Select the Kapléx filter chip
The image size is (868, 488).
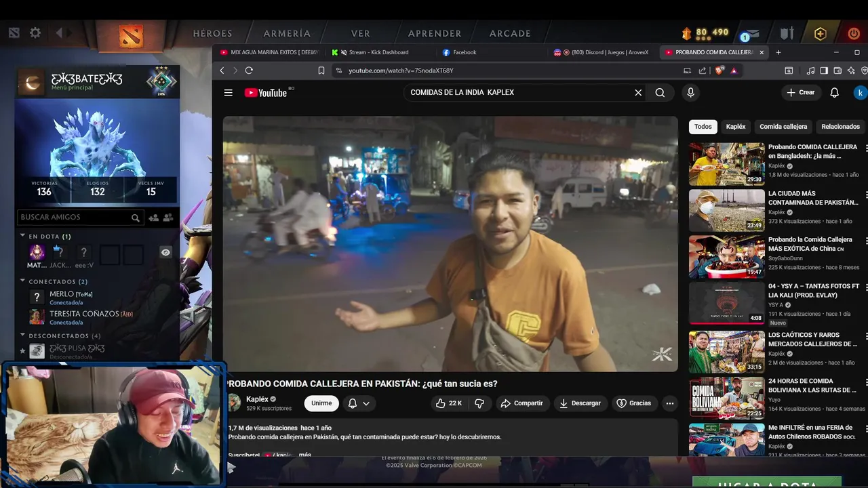[x=736, y=127]
